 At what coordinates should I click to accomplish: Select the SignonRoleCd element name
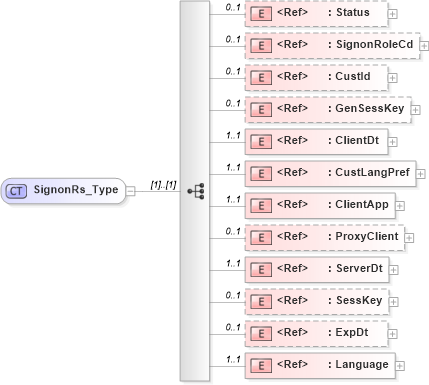374,44
